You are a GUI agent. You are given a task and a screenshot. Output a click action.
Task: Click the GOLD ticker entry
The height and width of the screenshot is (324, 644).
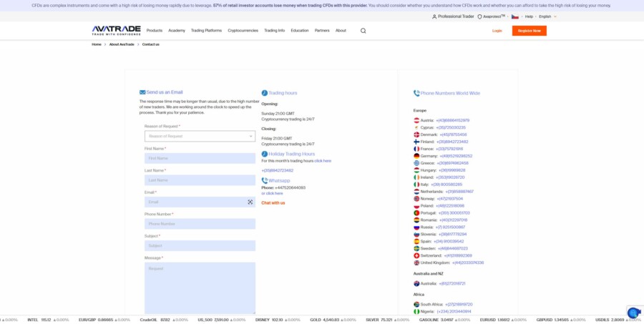[x=333, y=320]
